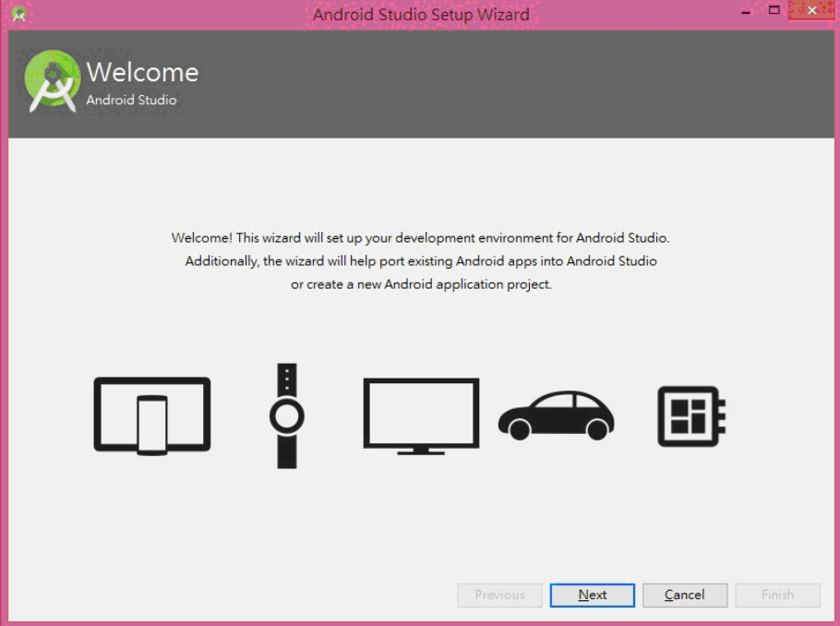Click the Android Studio logo in header
Image resolution: width=840 pixels, height=626 pixels.
click(x=53, y=81)
